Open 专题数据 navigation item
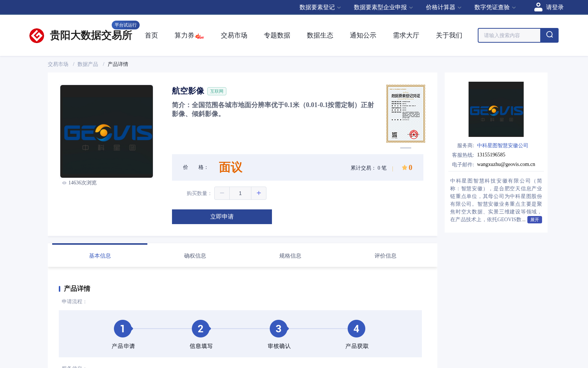The width and height of the screenshot is (588, 368). tap(277, 35)
